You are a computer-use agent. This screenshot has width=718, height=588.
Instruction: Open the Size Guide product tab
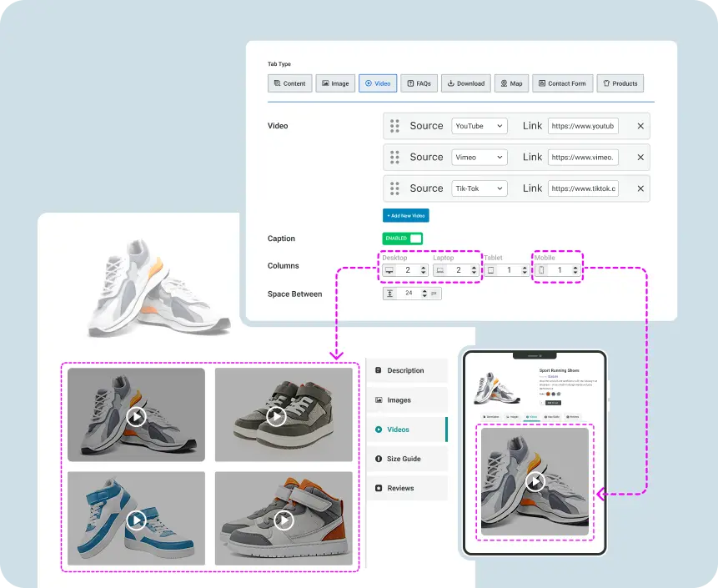[x=405, y=459]
